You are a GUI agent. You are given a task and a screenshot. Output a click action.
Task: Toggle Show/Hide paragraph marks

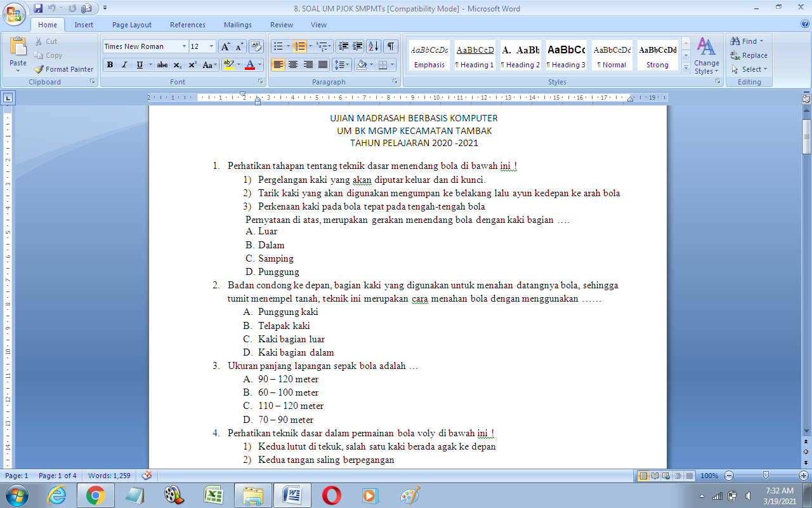[x=390, y=46]
